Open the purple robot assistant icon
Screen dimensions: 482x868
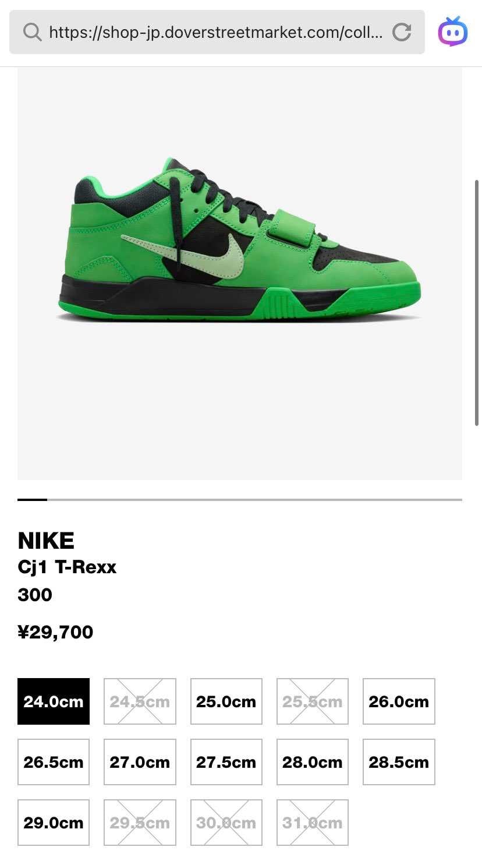453,31
